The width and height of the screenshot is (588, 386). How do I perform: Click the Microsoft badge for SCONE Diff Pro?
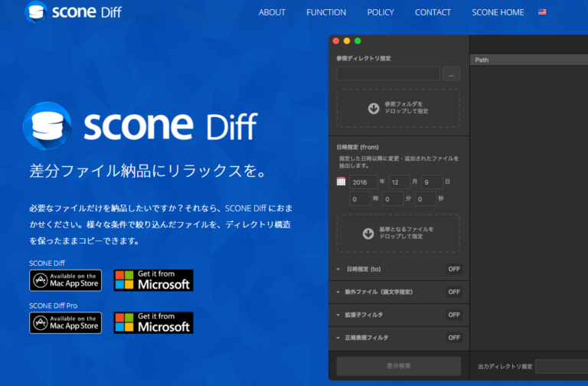[153, 322]
